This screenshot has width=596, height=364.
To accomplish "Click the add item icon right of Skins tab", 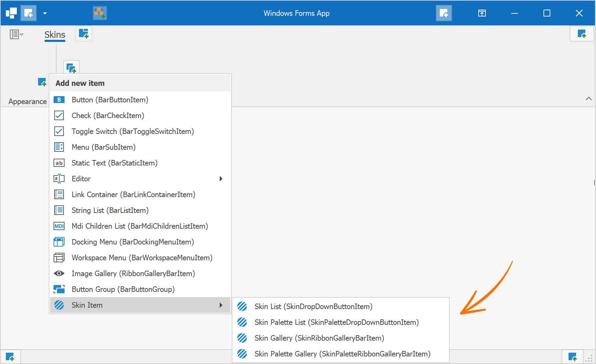I will [x=84, y=34].
